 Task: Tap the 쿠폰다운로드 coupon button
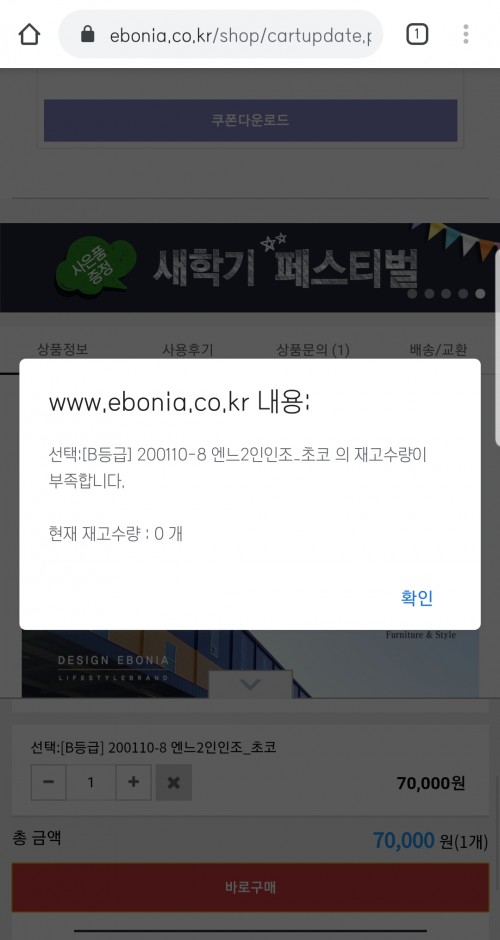coord(250,120)
